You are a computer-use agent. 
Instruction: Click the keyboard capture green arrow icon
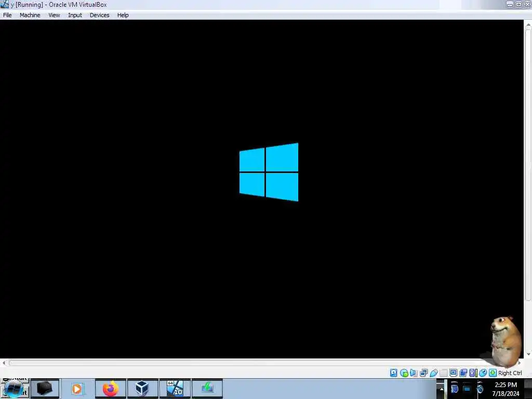pyautogui.click(x=493, y=373)
